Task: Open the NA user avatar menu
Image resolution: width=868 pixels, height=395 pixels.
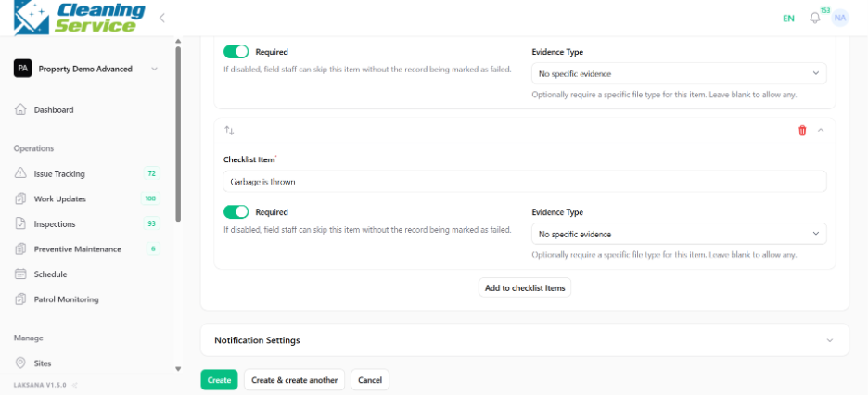Action: point(840,18)
